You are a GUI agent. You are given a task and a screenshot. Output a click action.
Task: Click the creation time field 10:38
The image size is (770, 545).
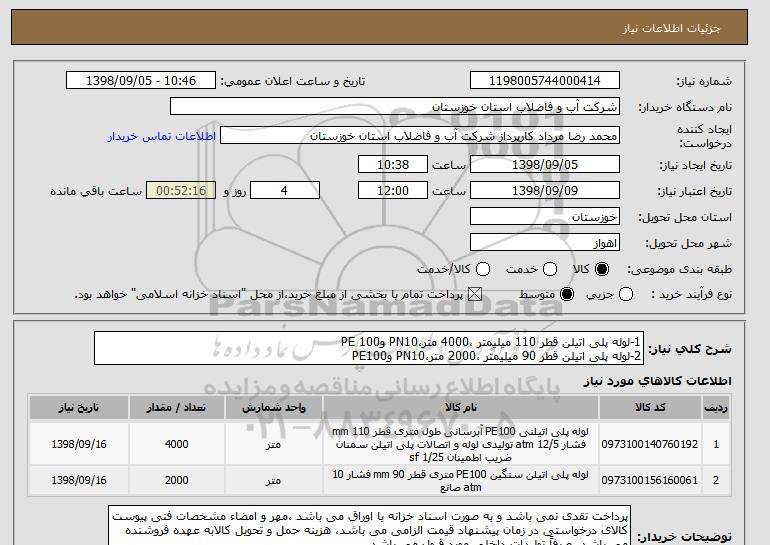pos(393,164)
